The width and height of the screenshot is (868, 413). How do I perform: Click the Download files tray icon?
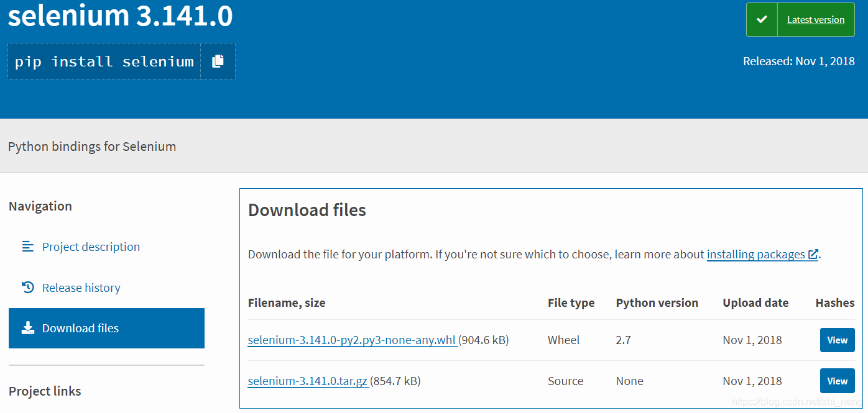28,328
